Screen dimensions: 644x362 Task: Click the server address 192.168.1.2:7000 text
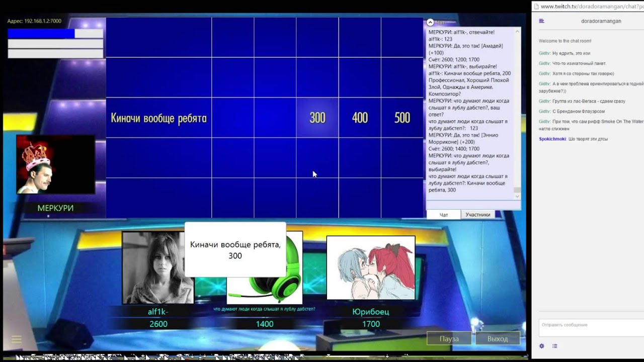[x=34, y=21]
